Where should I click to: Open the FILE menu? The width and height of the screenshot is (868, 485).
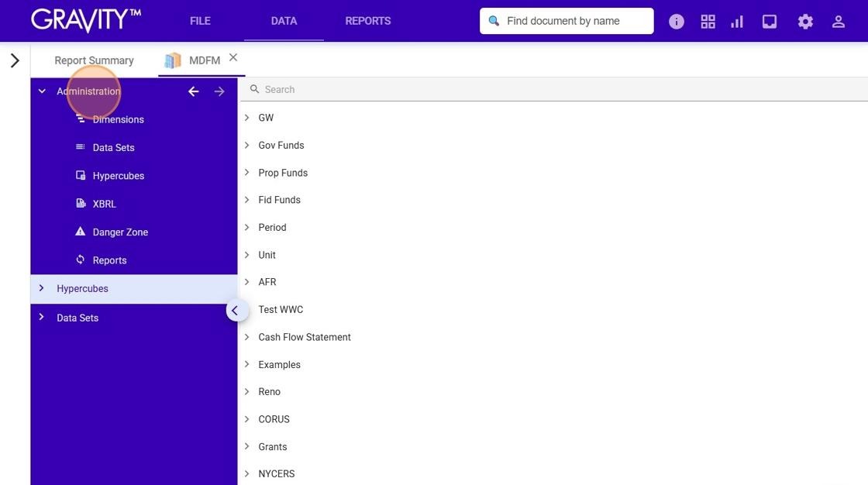point(200,21)
